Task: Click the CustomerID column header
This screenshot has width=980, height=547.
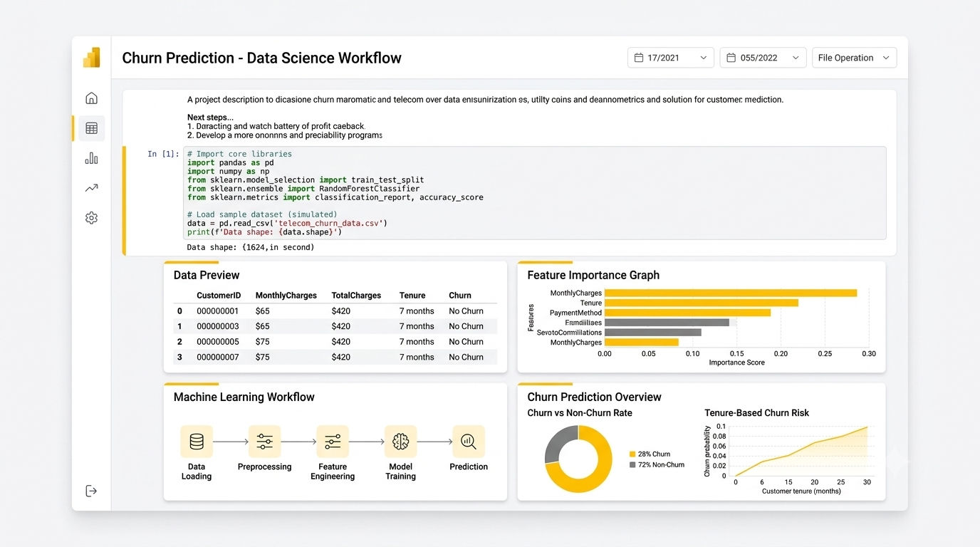Action: [219, 296]
